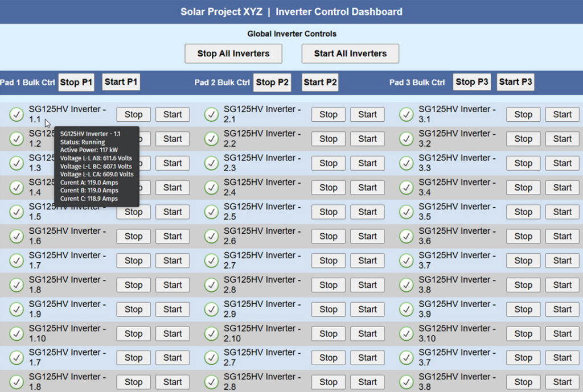Screen dimensions: 583x392
Task: Click the status checkmark icon for Inverter 3.6
Action: [406, 236]
